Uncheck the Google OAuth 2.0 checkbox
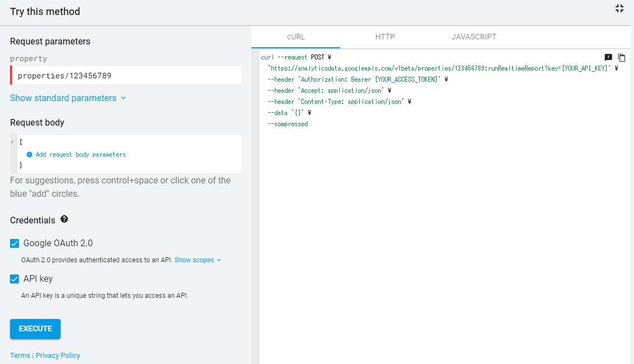Viewport: 634px width, 364px height. tap(14, 243)
